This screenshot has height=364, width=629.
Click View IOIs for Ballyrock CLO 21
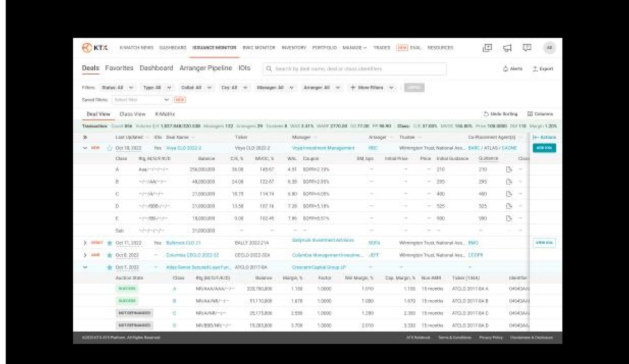(x=544, y=243)
